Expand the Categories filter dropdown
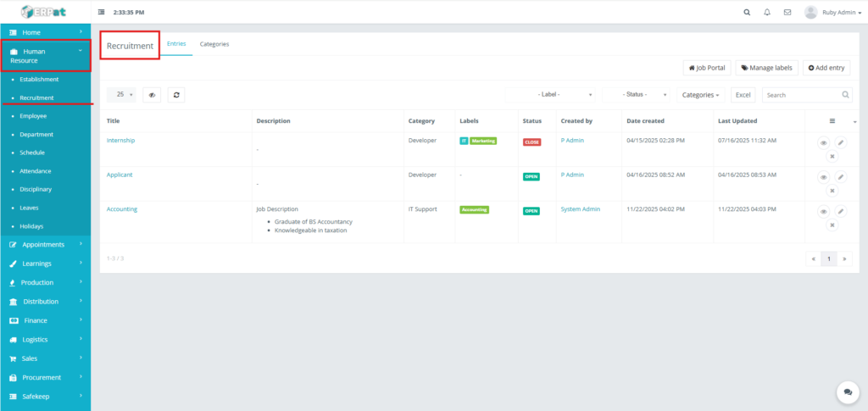 701,95
